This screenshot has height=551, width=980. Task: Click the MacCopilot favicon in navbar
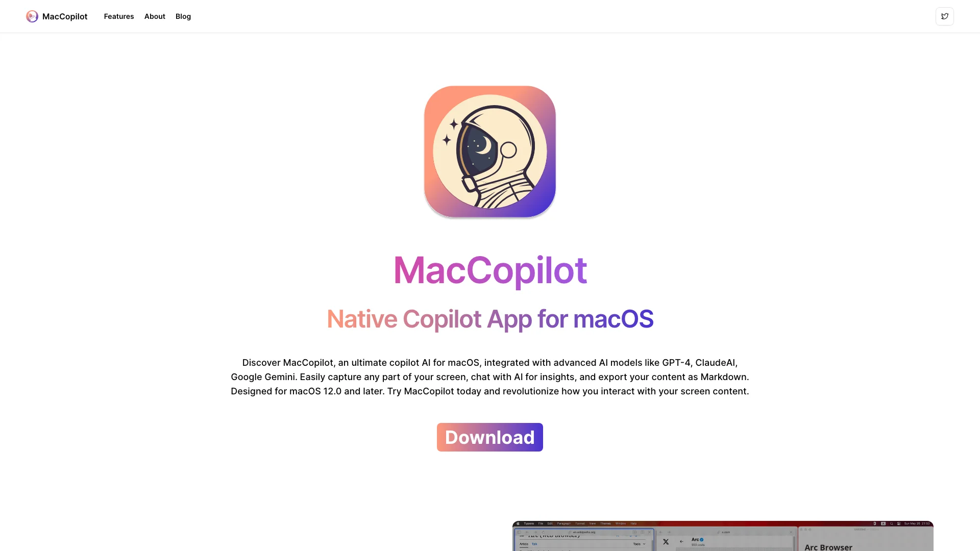(32, 16)
